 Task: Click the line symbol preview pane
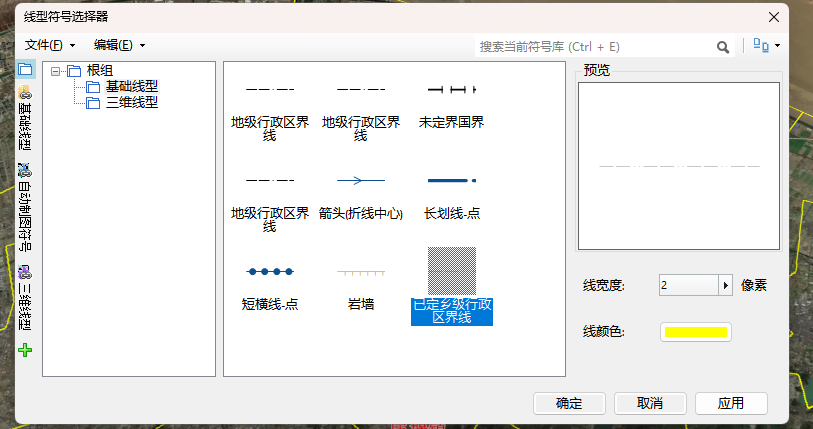click(679, 166)
